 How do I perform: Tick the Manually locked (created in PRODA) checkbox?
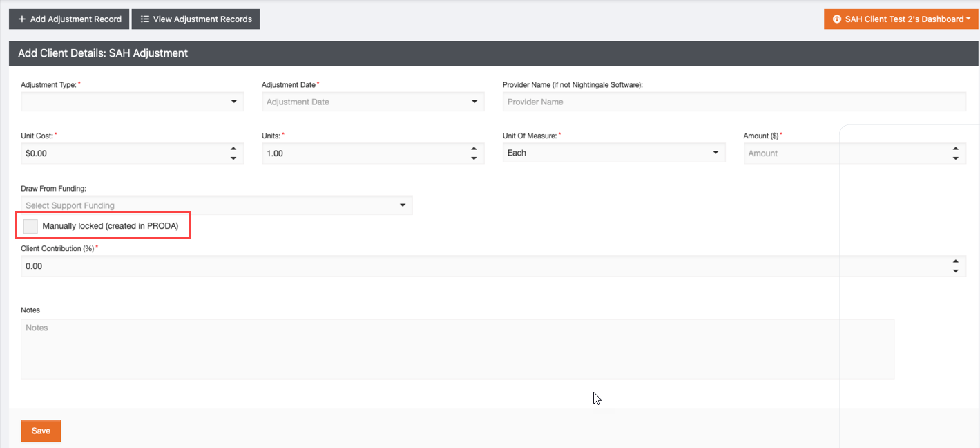tap(30, 226)
